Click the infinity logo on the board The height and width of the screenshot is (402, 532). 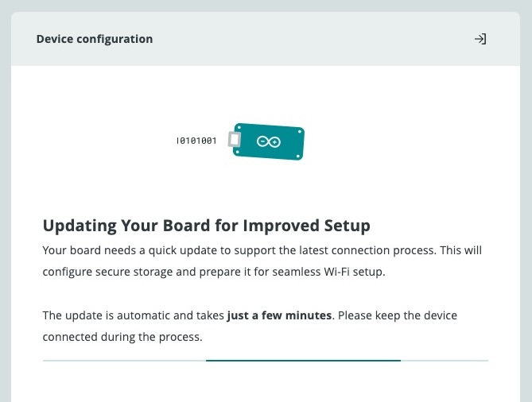[x=268, y=141]
